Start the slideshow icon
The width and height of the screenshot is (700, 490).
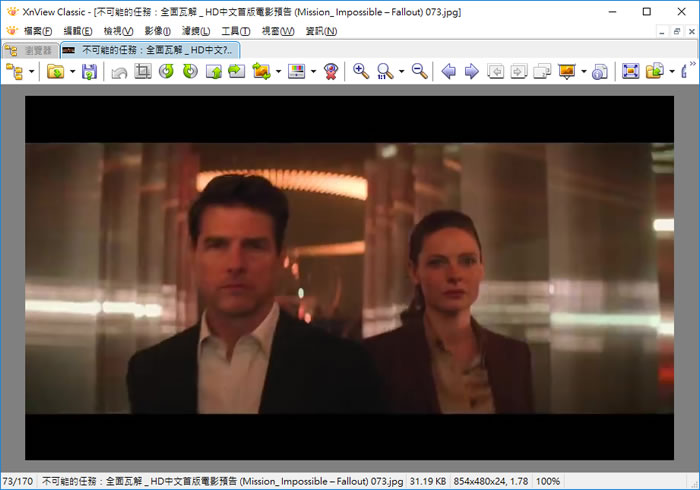[567, 71]
